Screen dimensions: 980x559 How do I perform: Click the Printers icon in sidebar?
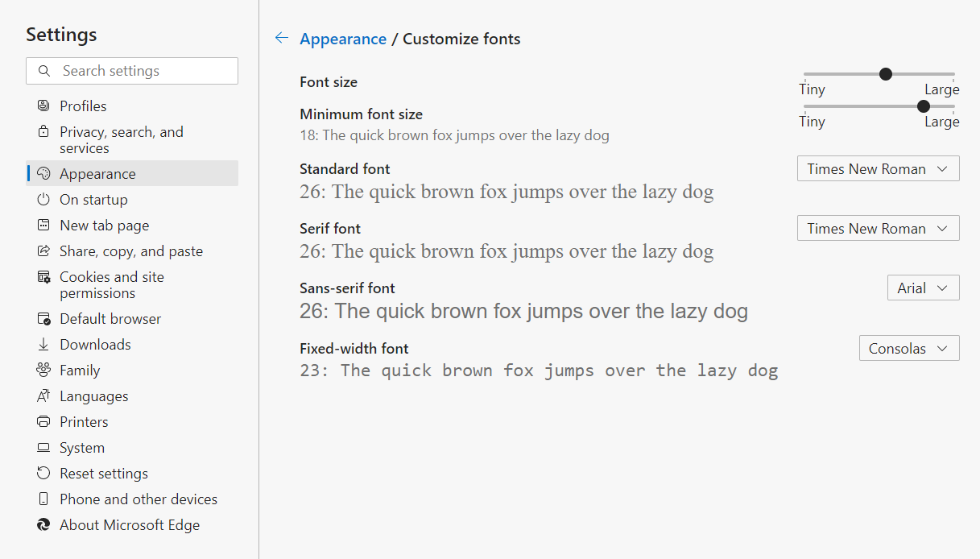[43, 422]
